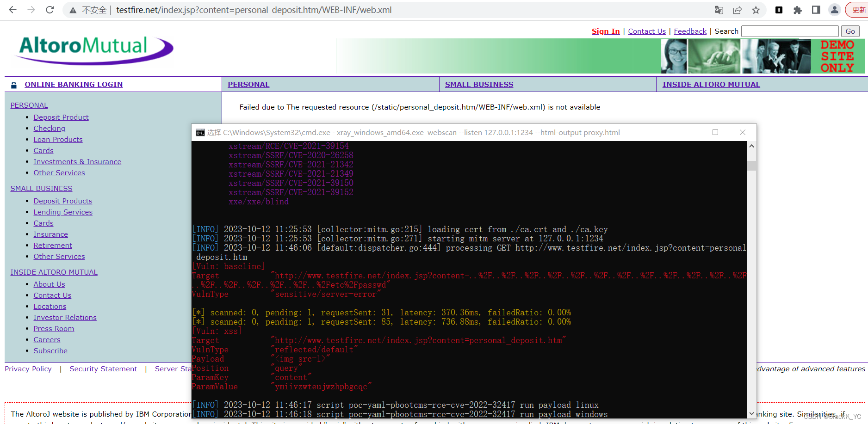The width and height of the screenshot is (868, 424).
Task: Open the Deposit Product link
Action: (x=61, y=117)
